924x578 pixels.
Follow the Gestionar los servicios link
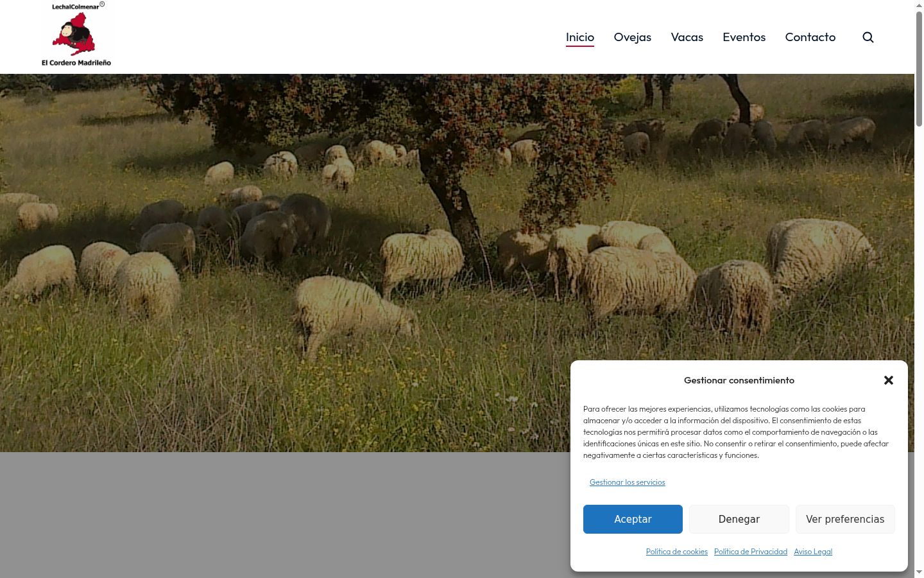(628, 482)
